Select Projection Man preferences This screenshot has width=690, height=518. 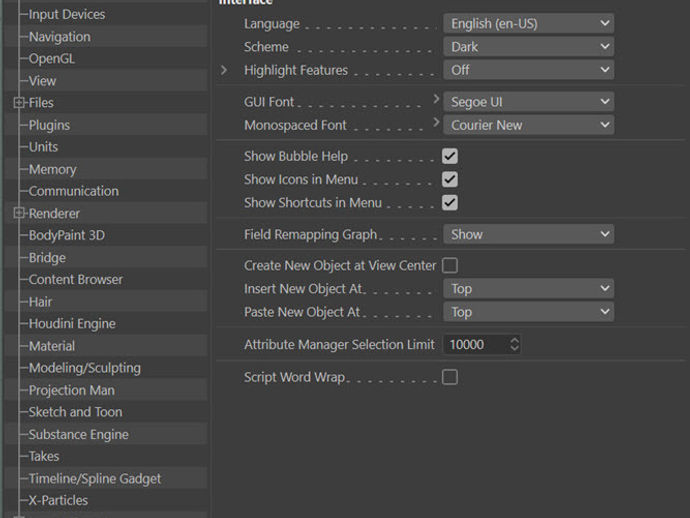[x=72, y=390]
